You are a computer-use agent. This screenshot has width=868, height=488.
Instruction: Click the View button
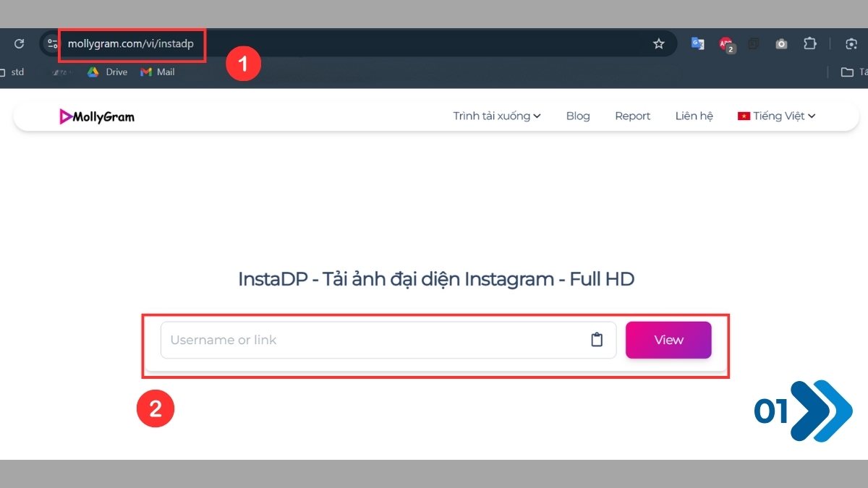tap(668, 340)
